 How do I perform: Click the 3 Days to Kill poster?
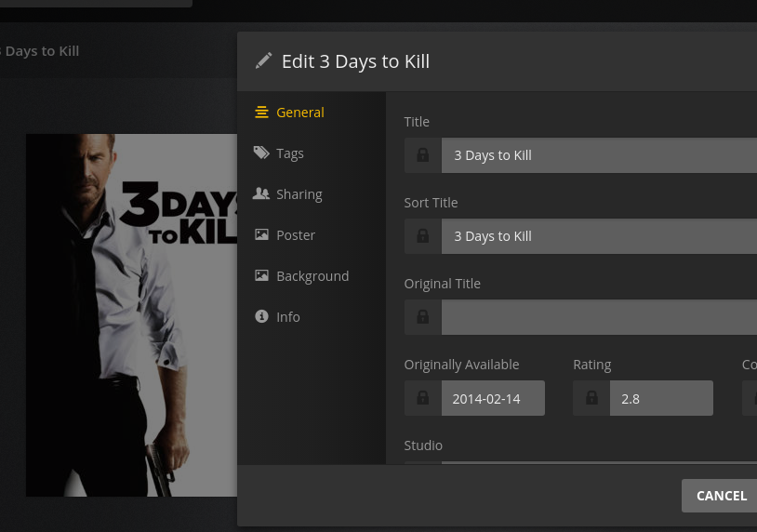coord(131,315)
